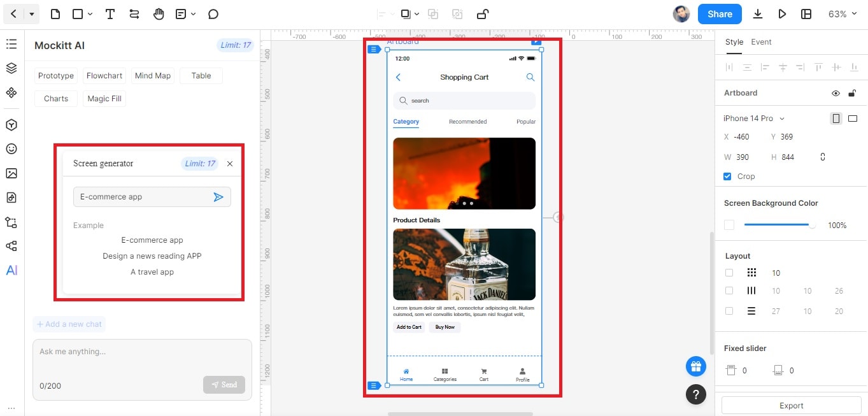The width and height of the screenshot is (868, 416).
Task: Enable the rows layout checkbox
Action: pos(729,311)
